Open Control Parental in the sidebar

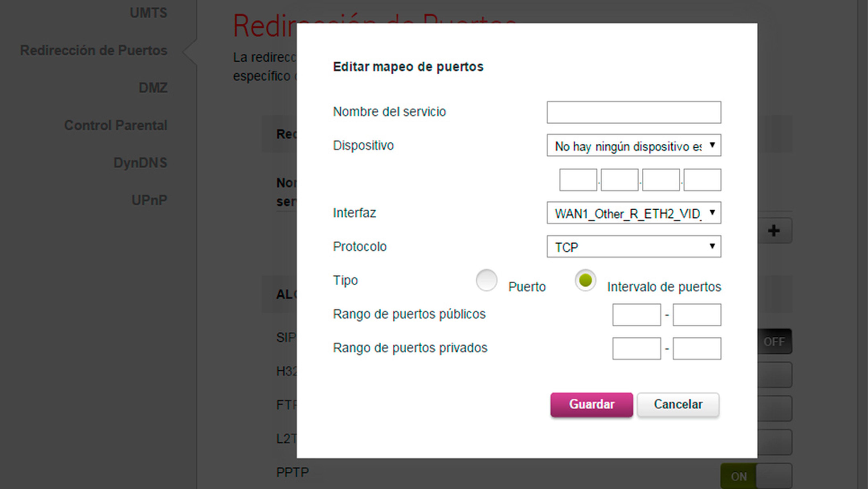116,125
